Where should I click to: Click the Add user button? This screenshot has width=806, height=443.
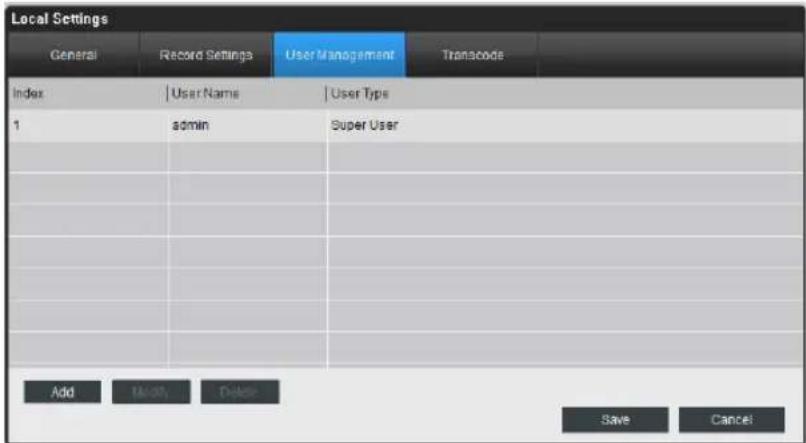click(63, 392)
